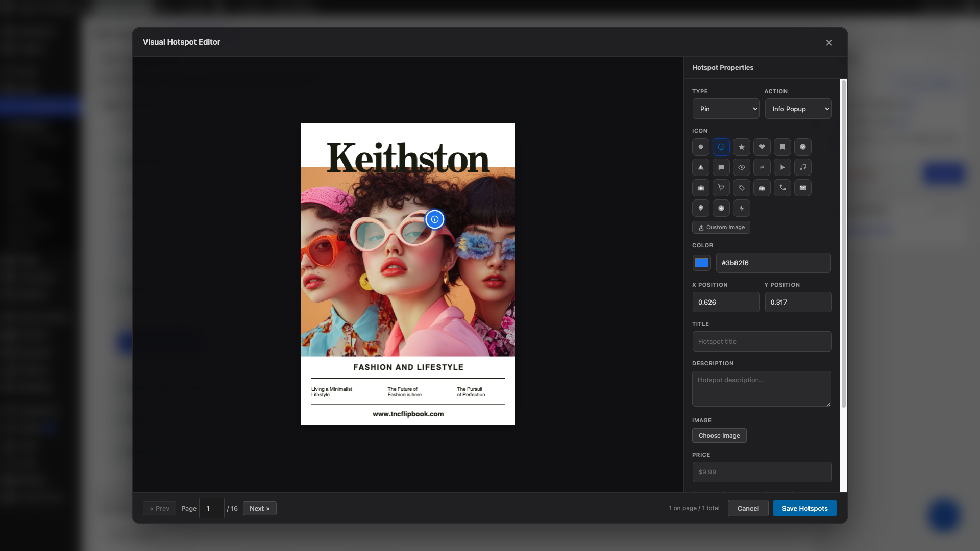Choose the chain link hotspot icon
The height and width of the screenshot is (551, 980).
[762, 167]
